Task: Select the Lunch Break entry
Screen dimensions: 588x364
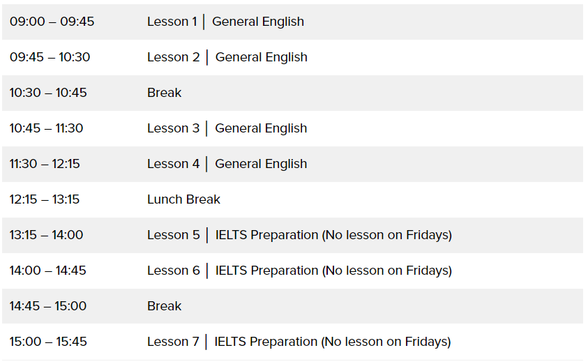Action: click(x=183, y=199)
